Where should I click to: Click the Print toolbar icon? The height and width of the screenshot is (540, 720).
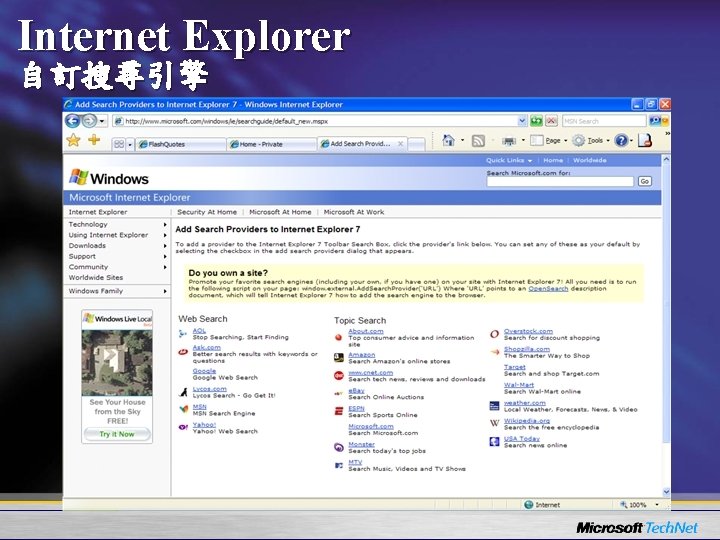click(x=509, y=141)
